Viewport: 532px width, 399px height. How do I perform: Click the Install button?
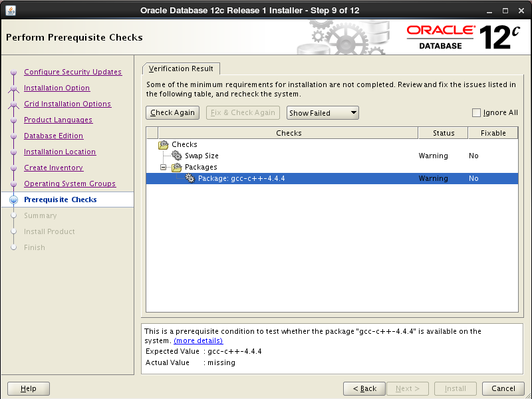click(x=456, y=388)
